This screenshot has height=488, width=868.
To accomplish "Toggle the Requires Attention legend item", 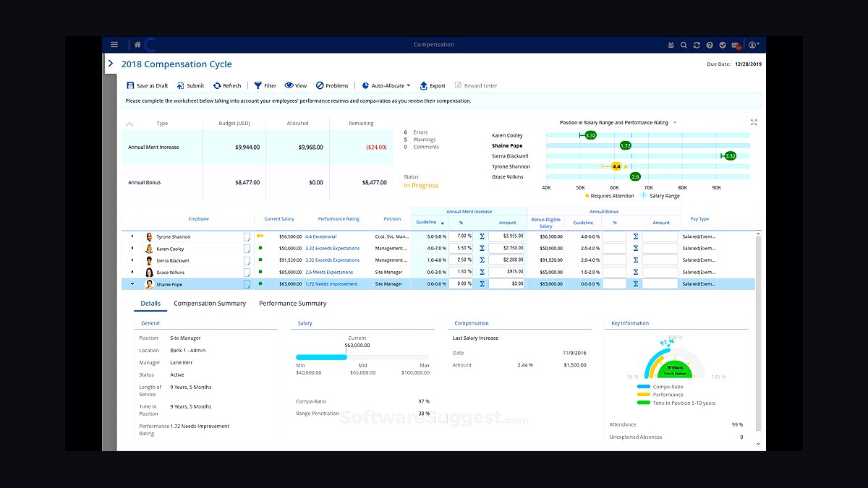I will [x=610, y=196].
